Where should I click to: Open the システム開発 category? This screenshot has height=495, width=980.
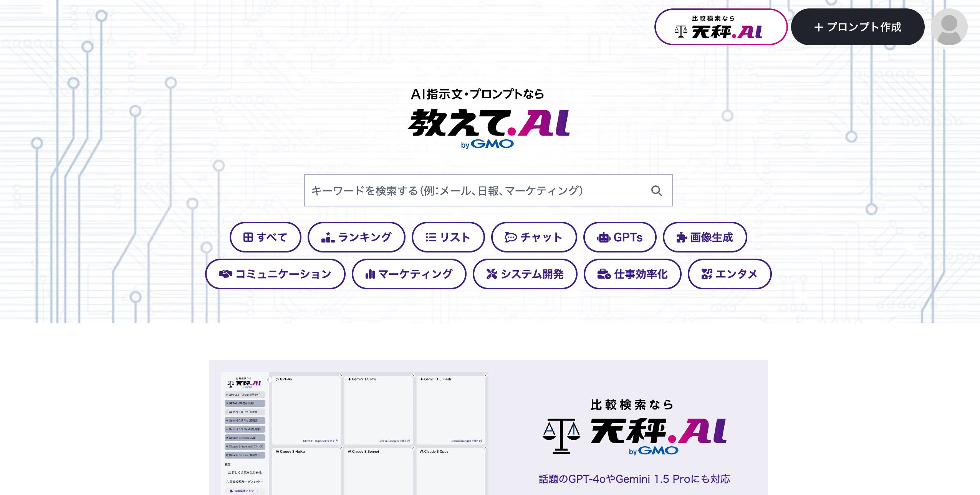525,274
